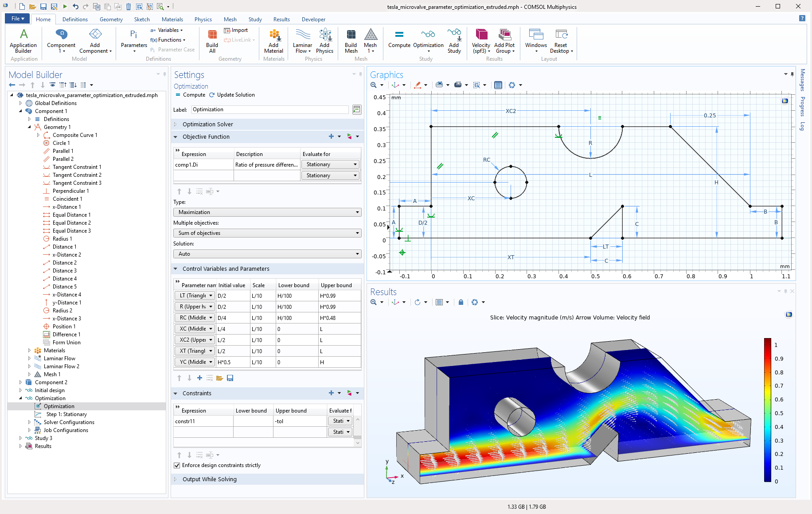Click the Build Mesh icon
The image size is (812, 514).
coord(350,40)
